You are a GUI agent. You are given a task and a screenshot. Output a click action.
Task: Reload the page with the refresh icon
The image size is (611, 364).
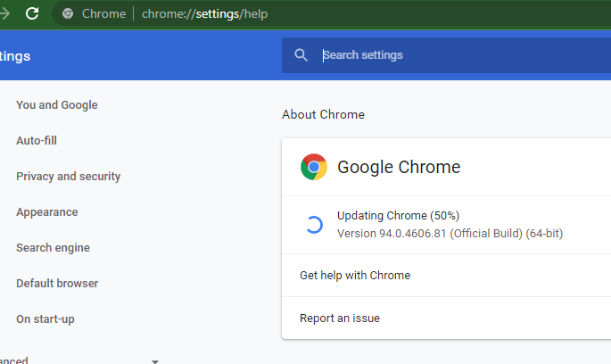[x=32, y=13]
